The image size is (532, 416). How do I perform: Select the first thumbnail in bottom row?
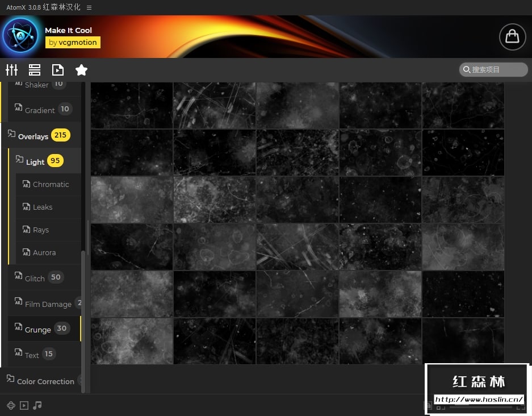click(x=132, y=342)
